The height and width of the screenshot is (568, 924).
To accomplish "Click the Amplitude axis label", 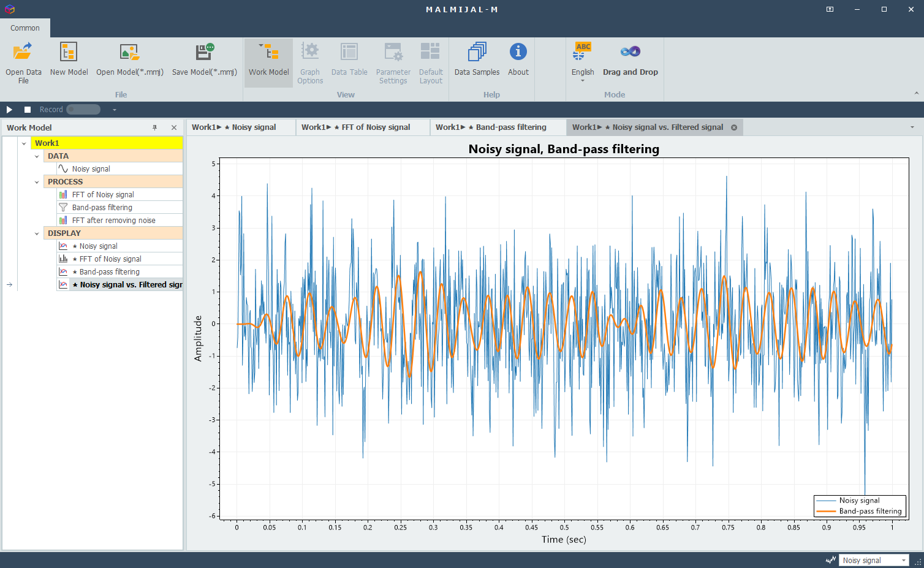I will point(198,338).
